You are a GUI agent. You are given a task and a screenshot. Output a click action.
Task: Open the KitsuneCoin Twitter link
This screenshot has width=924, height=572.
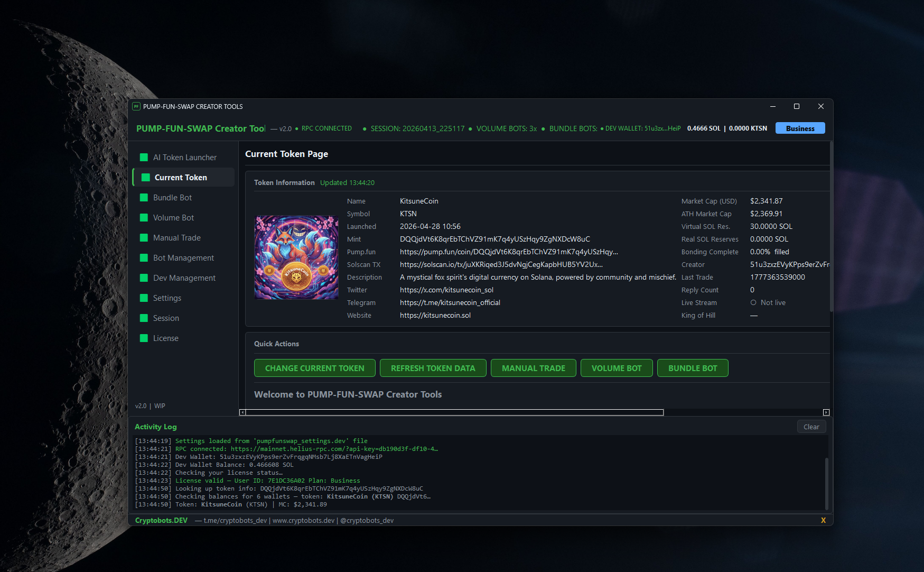point(446,290)
